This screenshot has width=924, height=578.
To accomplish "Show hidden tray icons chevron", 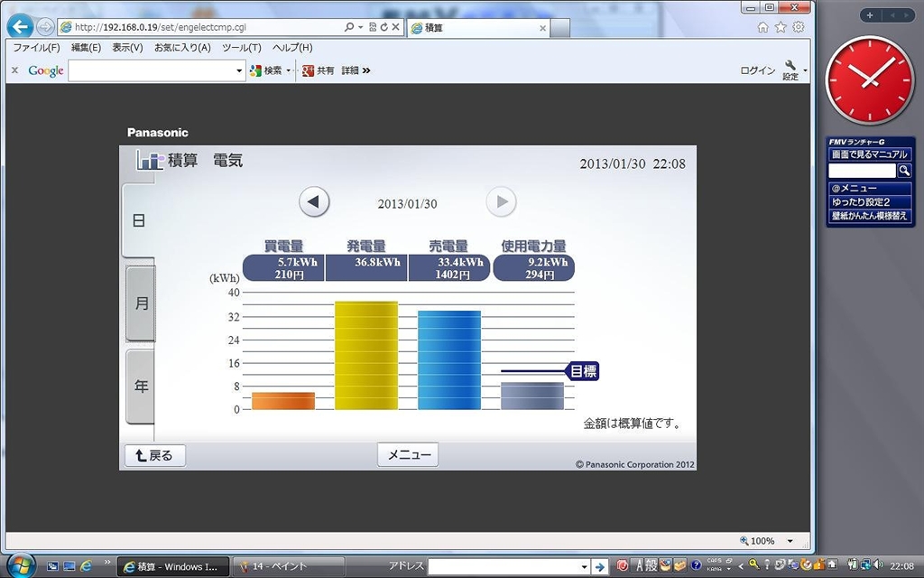I will pyautogui.click(x=742, y=566).
